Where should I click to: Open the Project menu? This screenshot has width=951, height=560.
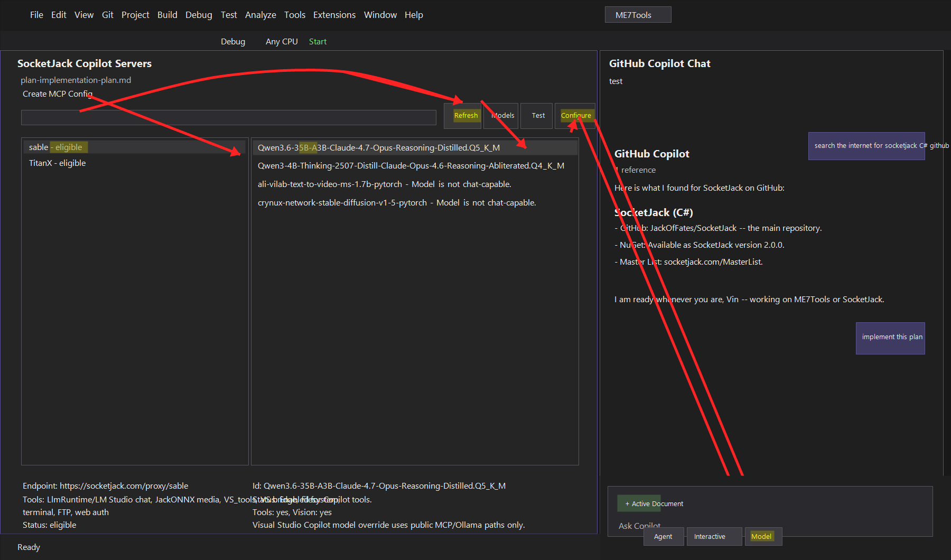[135, 15]
